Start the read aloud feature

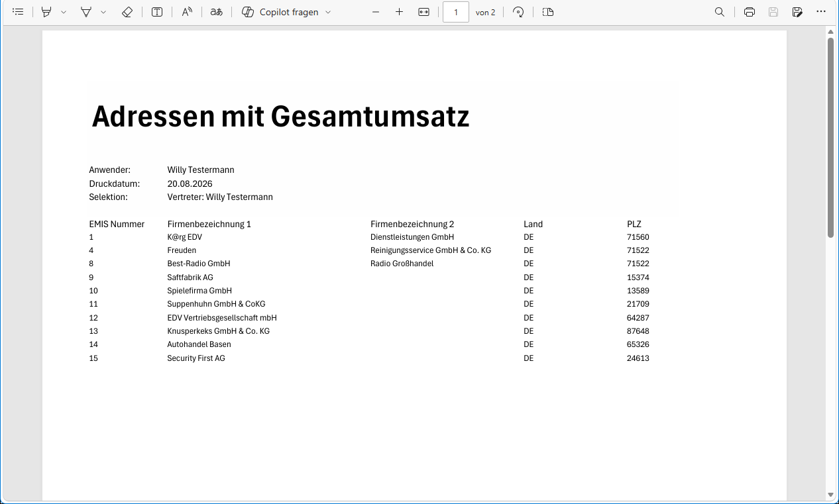click(187, 12)
